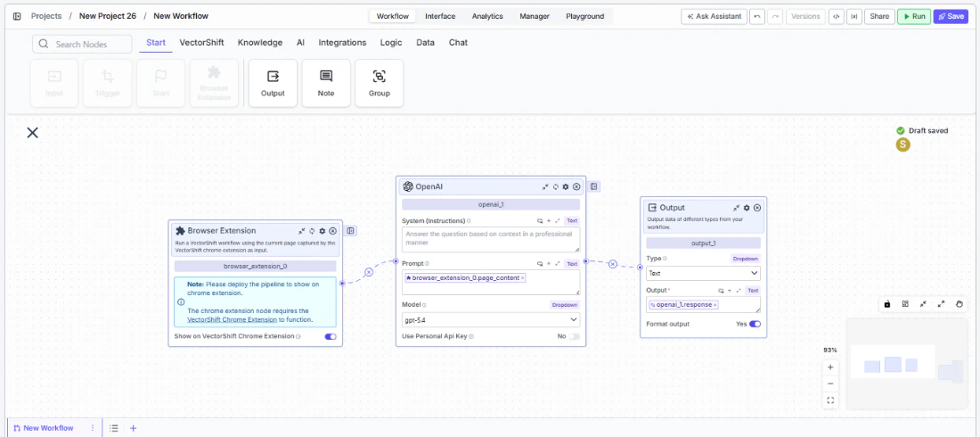Click the canvas minimap
The image size is (980, 437).
coord(906,364)
